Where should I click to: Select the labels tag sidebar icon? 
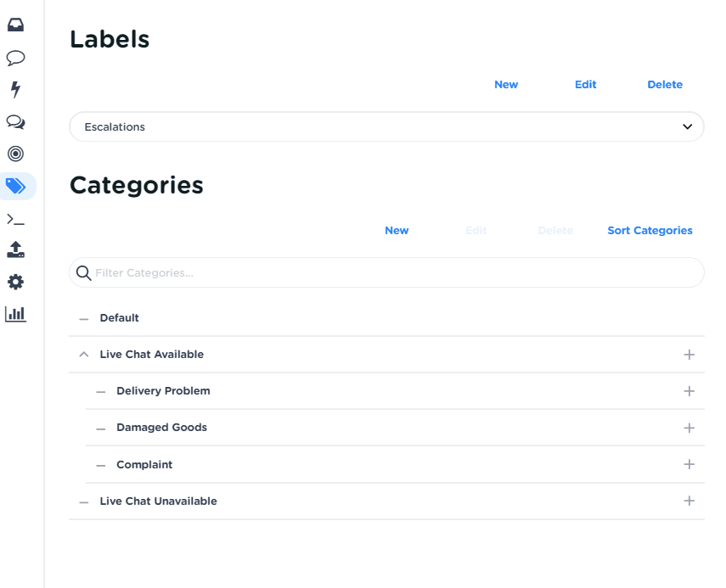click(x=15, y=186)
